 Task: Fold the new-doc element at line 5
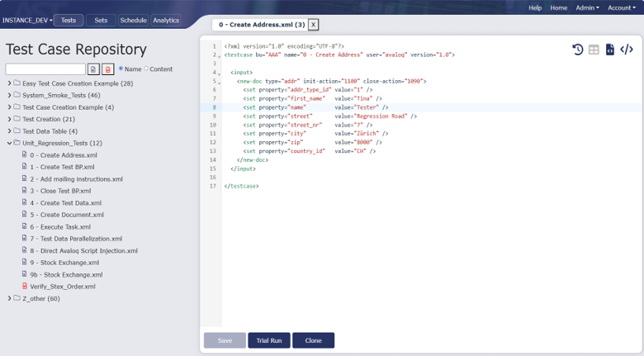219,83
